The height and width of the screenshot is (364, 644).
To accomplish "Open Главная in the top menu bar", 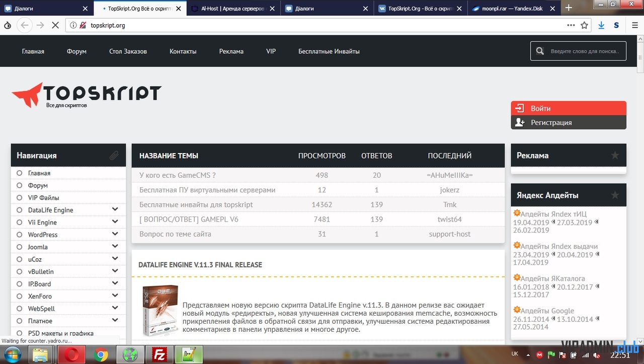I will (x=33, y=51).
